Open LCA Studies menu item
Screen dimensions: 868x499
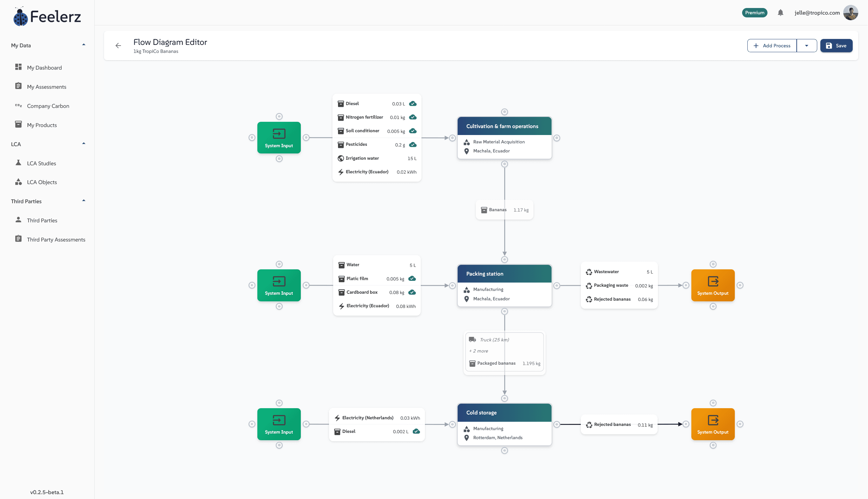tap(41, 163)
